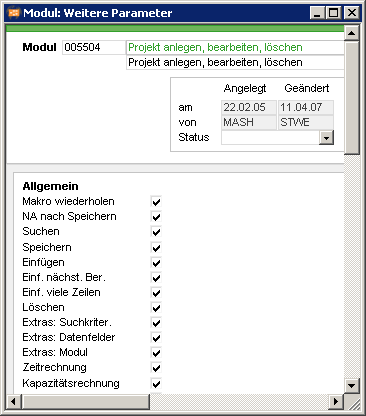Click the horizontal scrollbar right arrow
Viewport: 366px width, 416px height.
coord(336,401)
